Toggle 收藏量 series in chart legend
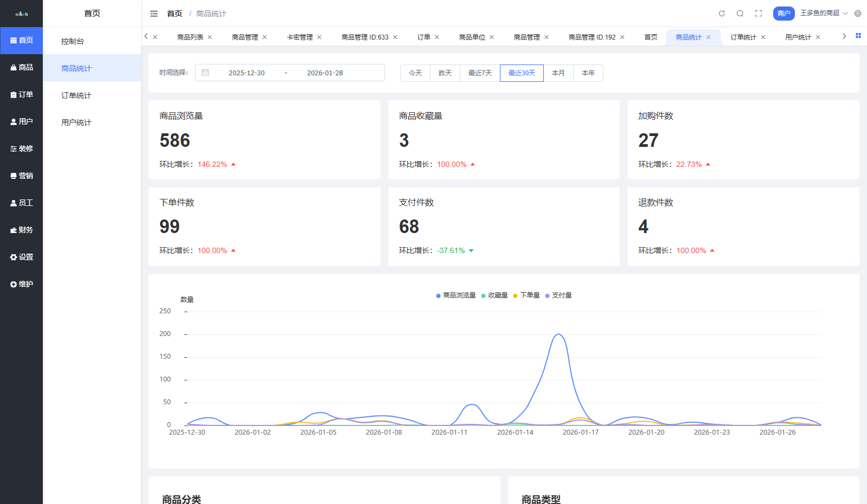 (497, 295)
